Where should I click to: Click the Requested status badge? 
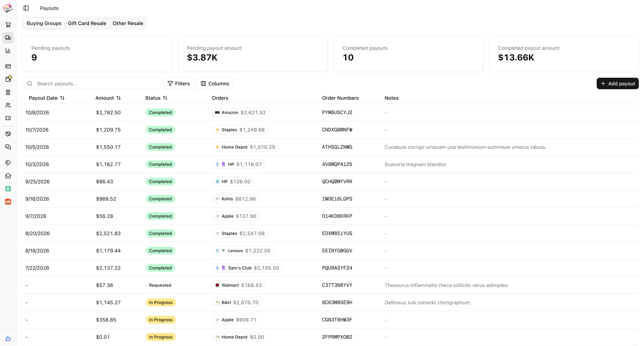pyautogui.click(x=160, y=285)
